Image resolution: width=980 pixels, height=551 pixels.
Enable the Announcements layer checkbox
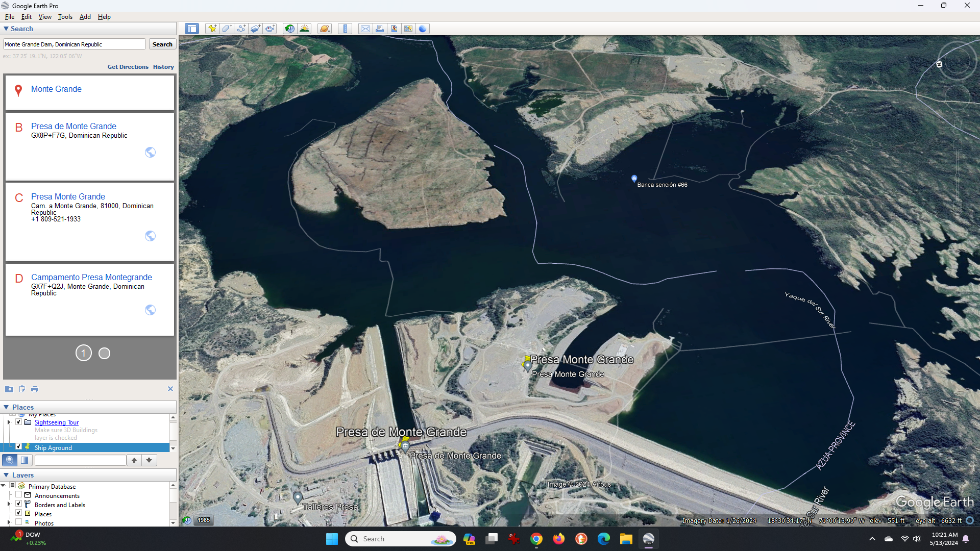pos(19,495)
